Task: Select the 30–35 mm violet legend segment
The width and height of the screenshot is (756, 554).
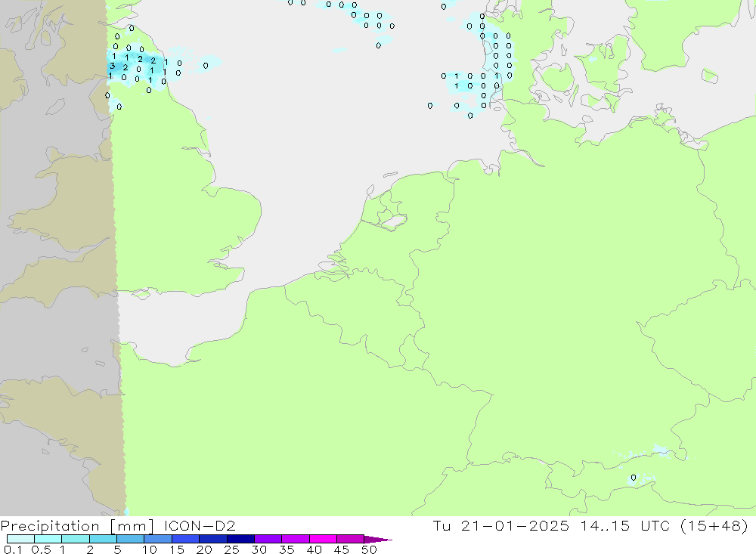Action: click(x=268, y=539)
